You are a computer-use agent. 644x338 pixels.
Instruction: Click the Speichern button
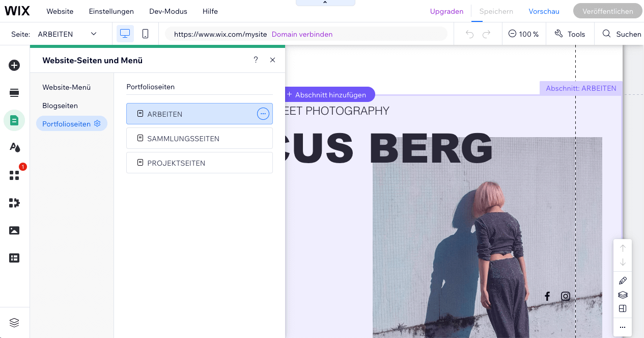(x=496, y=11)
